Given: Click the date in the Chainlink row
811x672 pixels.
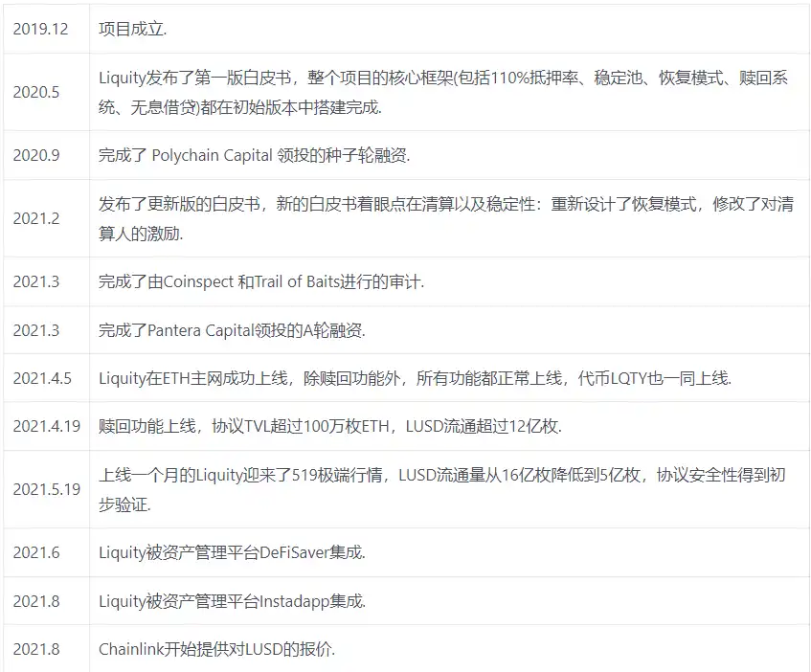Looking at the screenshot, I should coord(36,649).
